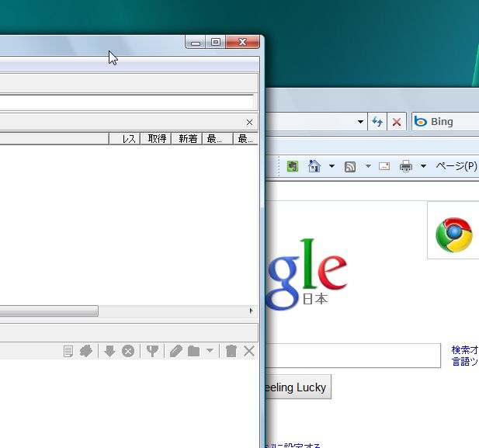This screenshot has height=448, width=479.
Task: Click the gray tag-shaped icon in thread toolbar
Action: (86, 351)
